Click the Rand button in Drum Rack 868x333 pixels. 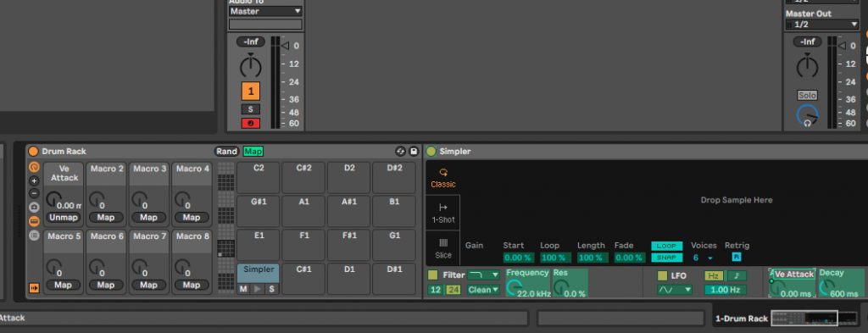click(226, 151)
